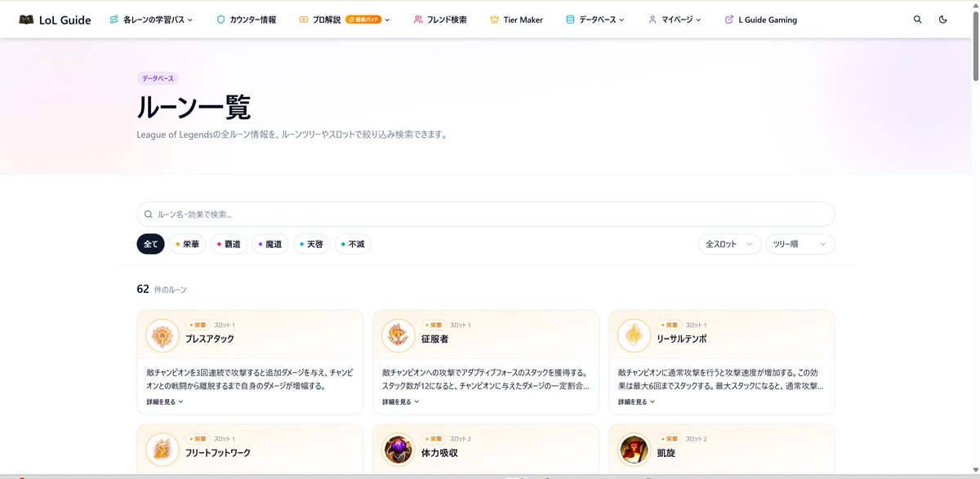Viewport: 980px width, 479px height.
Task: Click the フリートフットワーク rune icon
Action: click(x=162, y=449)
